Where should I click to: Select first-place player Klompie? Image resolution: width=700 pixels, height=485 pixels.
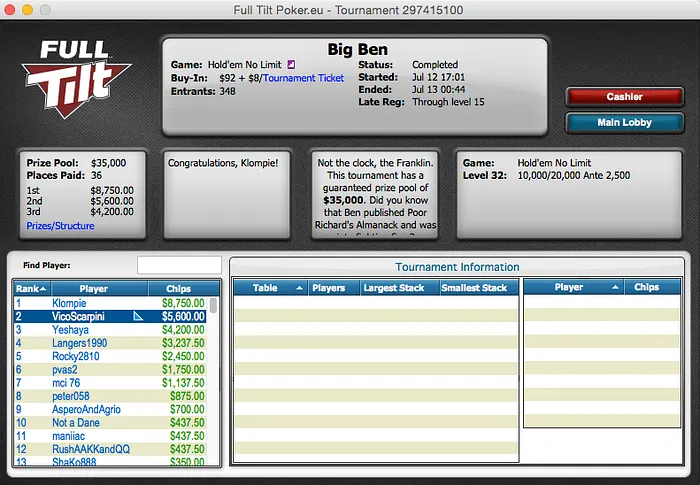69,303
